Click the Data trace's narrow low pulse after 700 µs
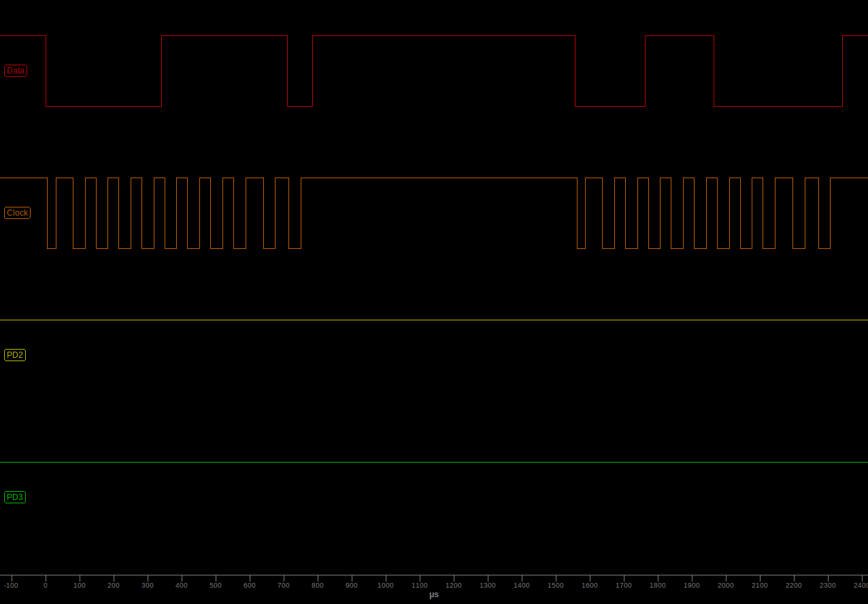The width and height of the screenshot is (868, 604). [300, 106]
